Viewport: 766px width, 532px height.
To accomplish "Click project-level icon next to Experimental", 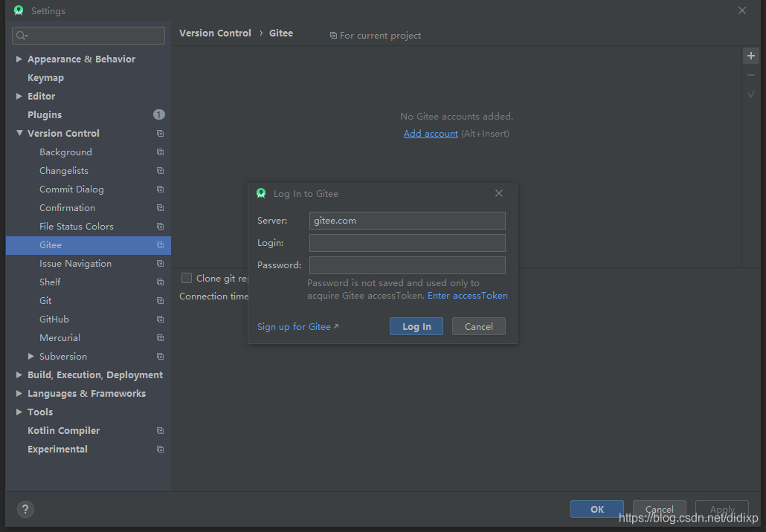I will point(160,449).
